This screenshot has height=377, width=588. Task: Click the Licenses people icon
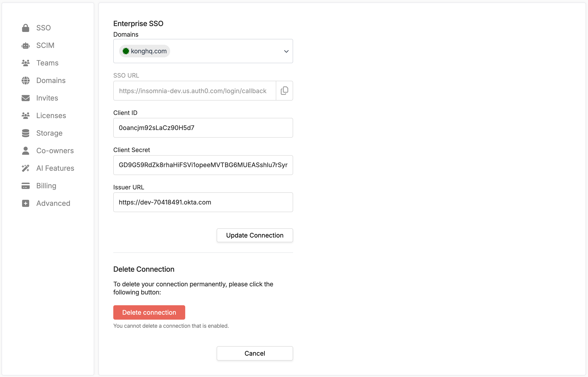click(25, 116)
